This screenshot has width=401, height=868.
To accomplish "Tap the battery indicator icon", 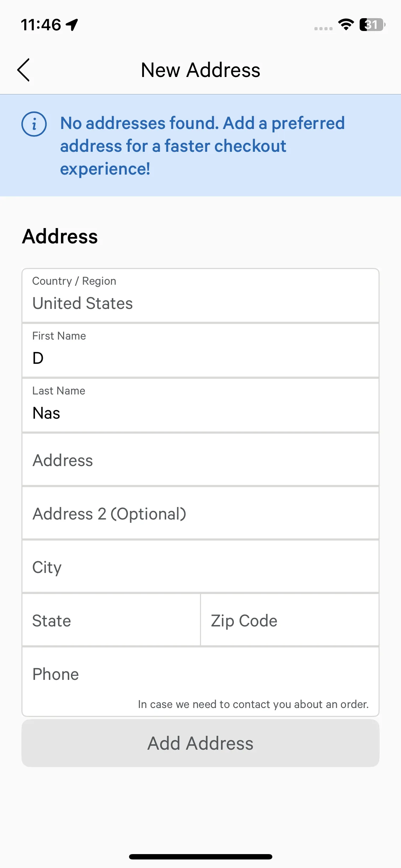I will [372, 25].
